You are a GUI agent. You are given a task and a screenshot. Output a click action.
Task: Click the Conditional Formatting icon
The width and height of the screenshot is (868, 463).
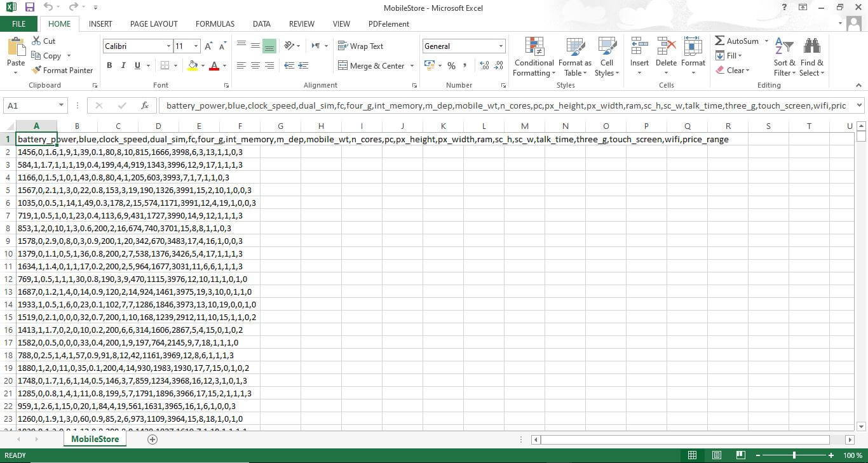pyautogui.click(x=534, y=47)
